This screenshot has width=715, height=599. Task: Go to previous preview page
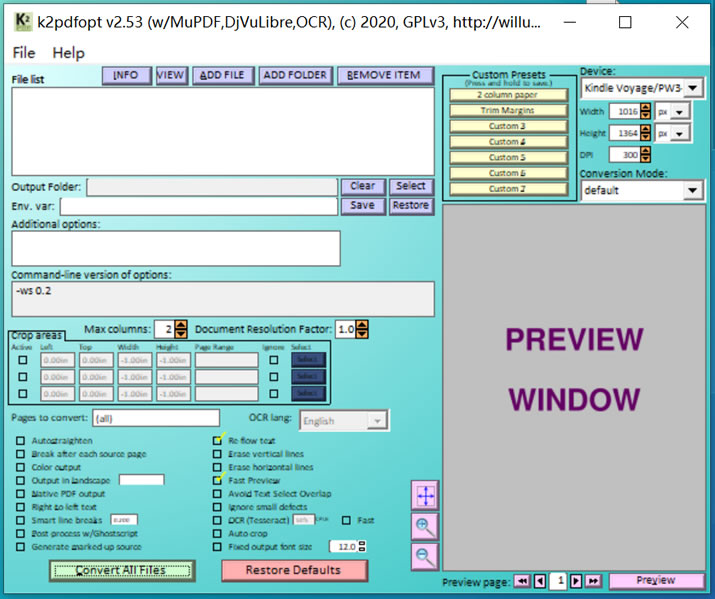[x=540, y=581]
